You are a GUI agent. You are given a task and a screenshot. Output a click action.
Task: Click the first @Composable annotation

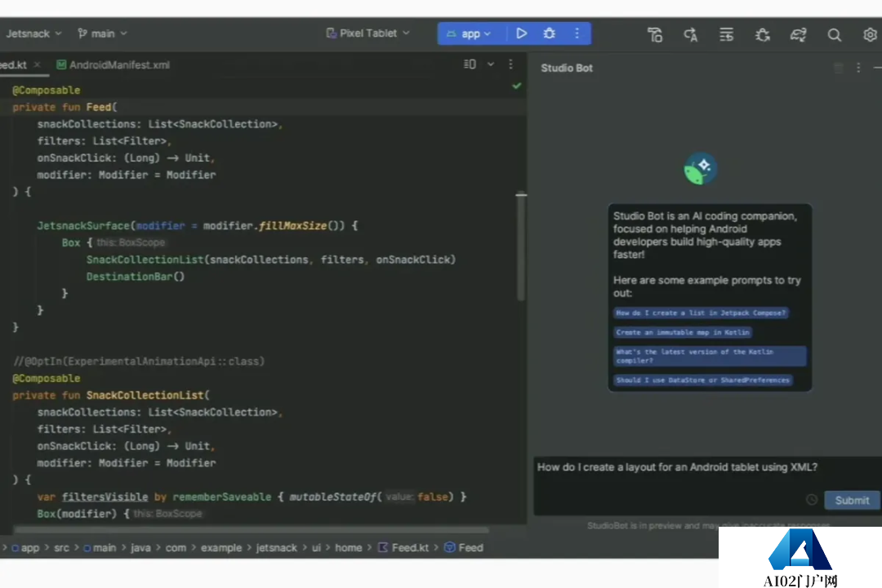[x=46, y=91]
